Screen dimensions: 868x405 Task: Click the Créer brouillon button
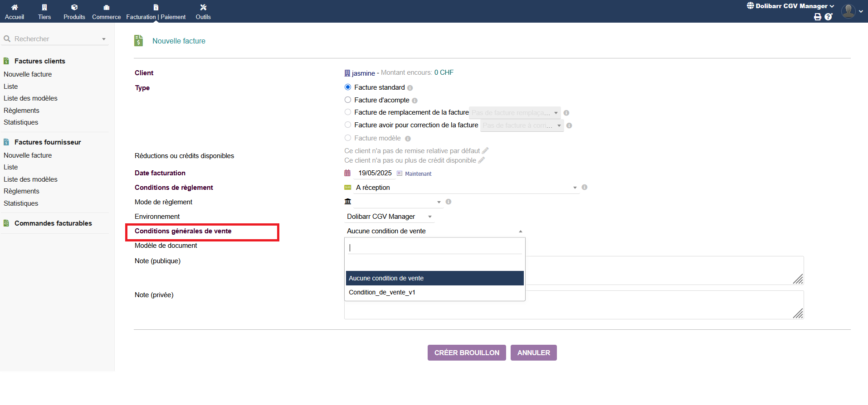[467, 353]
